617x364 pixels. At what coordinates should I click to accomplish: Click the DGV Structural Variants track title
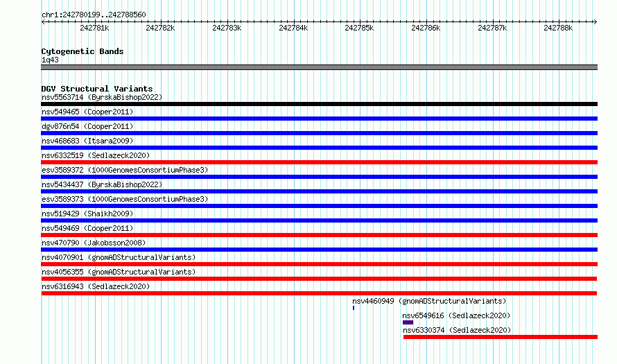(97, 89)
